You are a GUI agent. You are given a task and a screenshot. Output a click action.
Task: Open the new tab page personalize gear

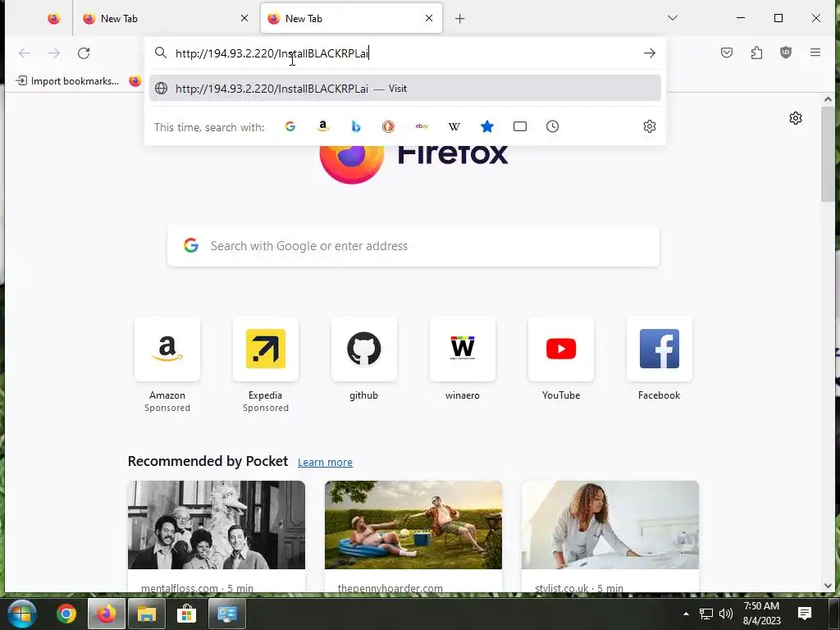click(x=796, y=118)
